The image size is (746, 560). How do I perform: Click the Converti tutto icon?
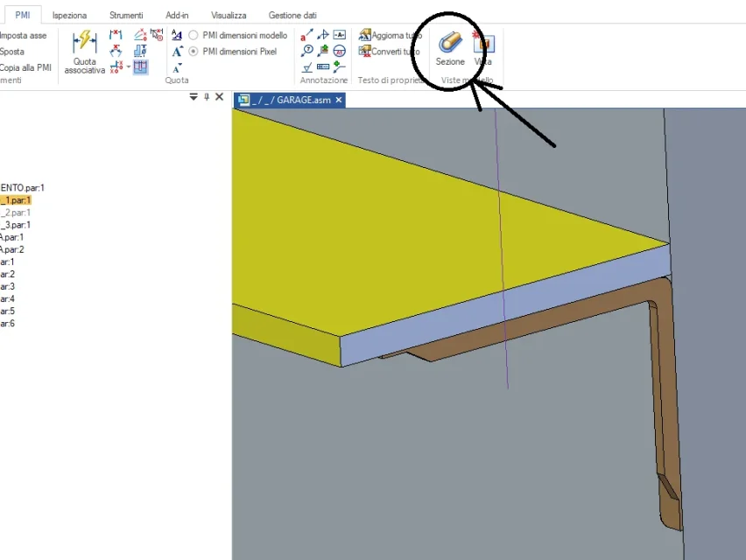[365, 52]
